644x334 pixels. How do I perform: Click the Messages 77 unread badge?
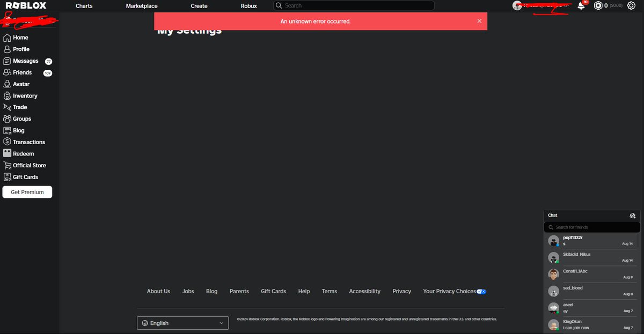pos(48,62)
